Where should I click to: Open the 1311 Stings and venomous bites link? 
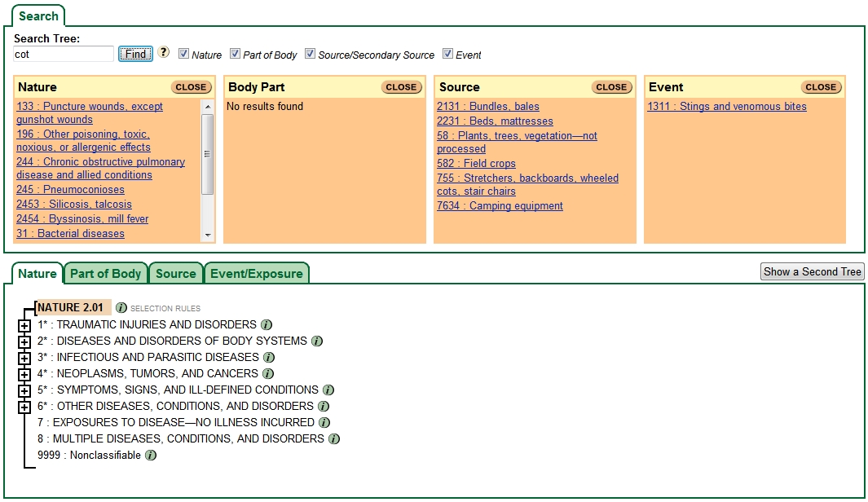click(x=726, y=107)
